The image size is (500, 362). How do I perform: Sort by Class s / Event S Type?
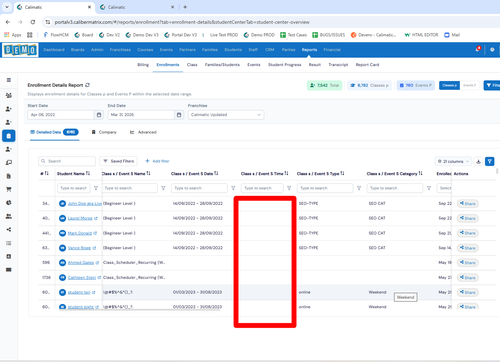click(x=342, y=173)
